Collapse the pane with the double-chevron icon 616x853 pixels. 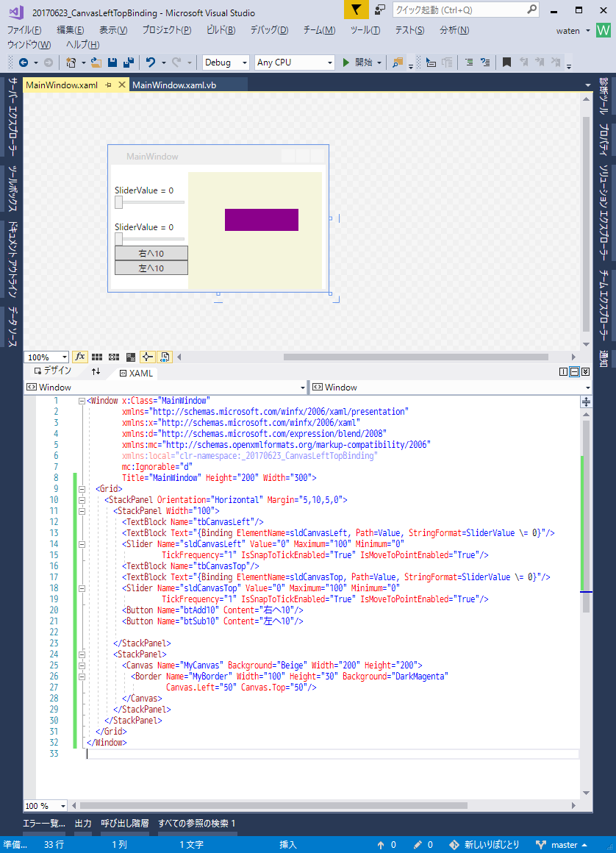pyautogui.click(x=586, y=371)
